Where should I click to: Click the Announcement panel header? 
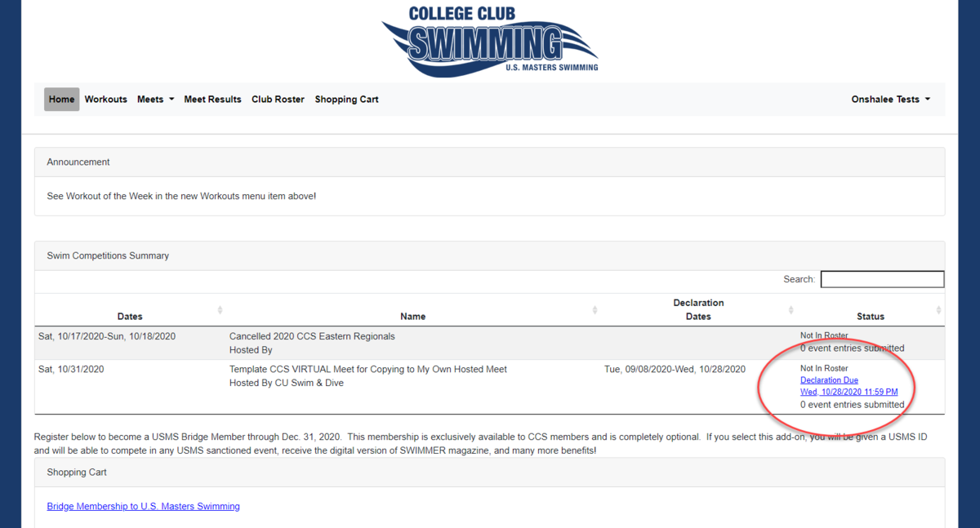[489, 162]
